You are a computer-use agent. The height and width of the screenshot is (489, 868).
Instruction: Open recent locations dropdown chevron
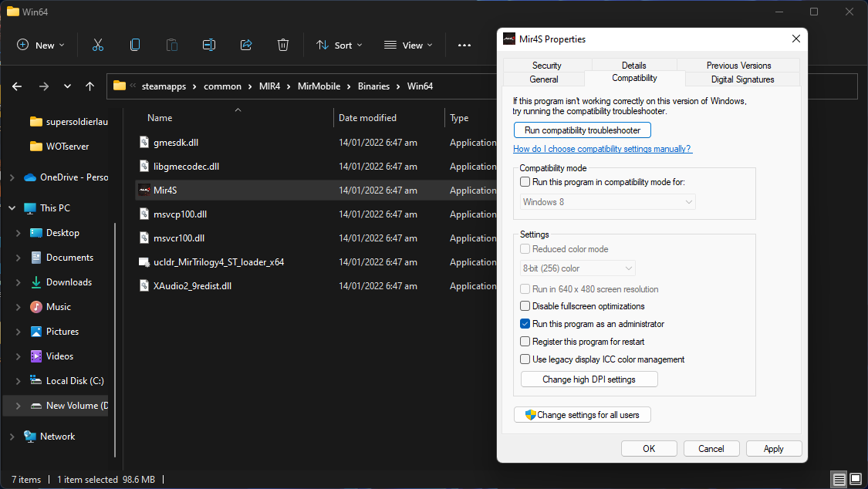point(67,86)
